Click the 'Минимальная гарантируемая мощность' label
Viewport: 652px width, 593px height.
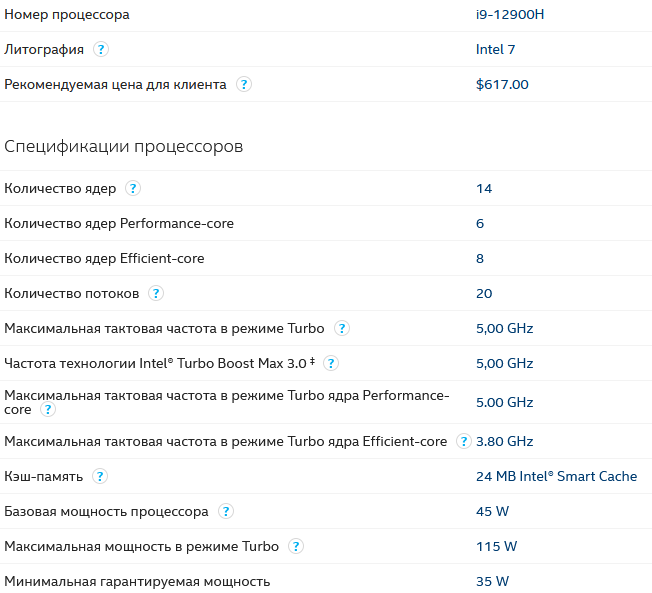(x=137, y=581)
